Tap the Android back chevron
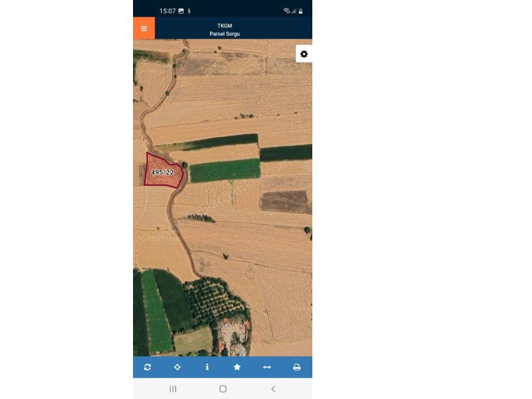Viewport: 532px width, 399px height. (x=273, y=389)
